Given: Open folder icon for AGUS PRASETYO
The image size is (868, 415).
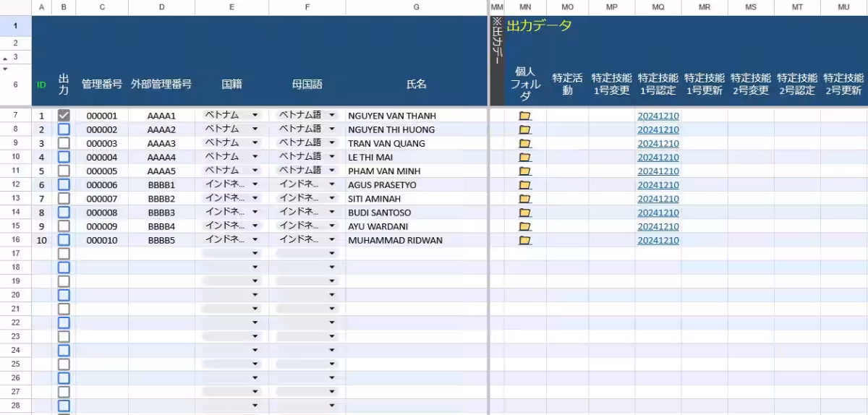Looking at the screenshot, I should 525,185.
